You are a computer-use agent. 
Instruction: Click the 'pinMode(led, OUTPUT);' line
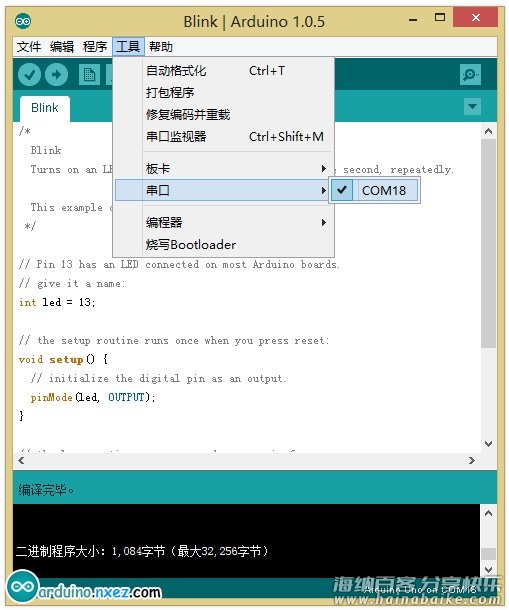(93, 397)
